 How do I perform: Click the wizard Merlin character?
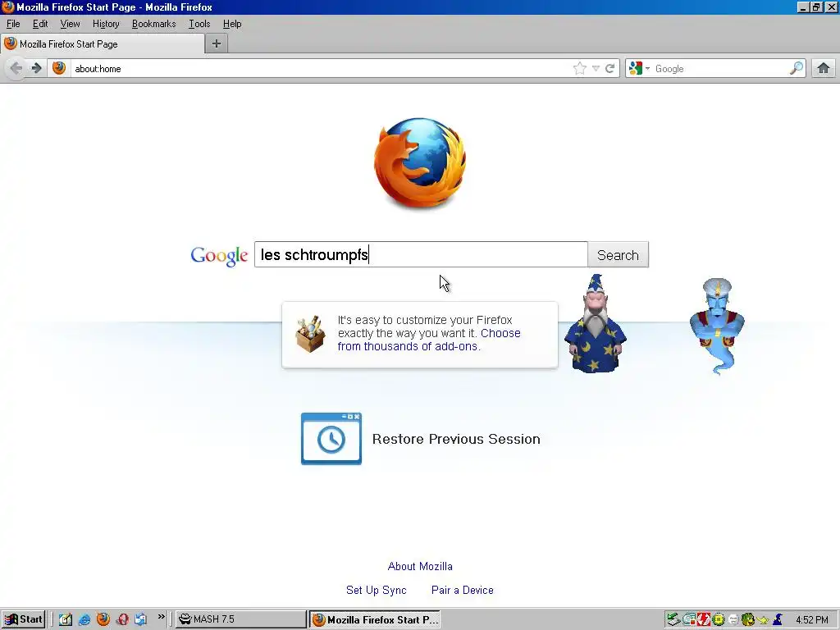pyautogui.click(x=596, y=323)
